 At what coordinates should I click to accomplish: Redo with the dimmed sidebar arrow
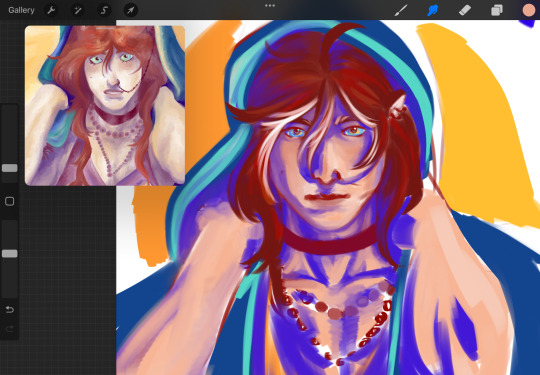pyautogui.click(x=10, y=330)
